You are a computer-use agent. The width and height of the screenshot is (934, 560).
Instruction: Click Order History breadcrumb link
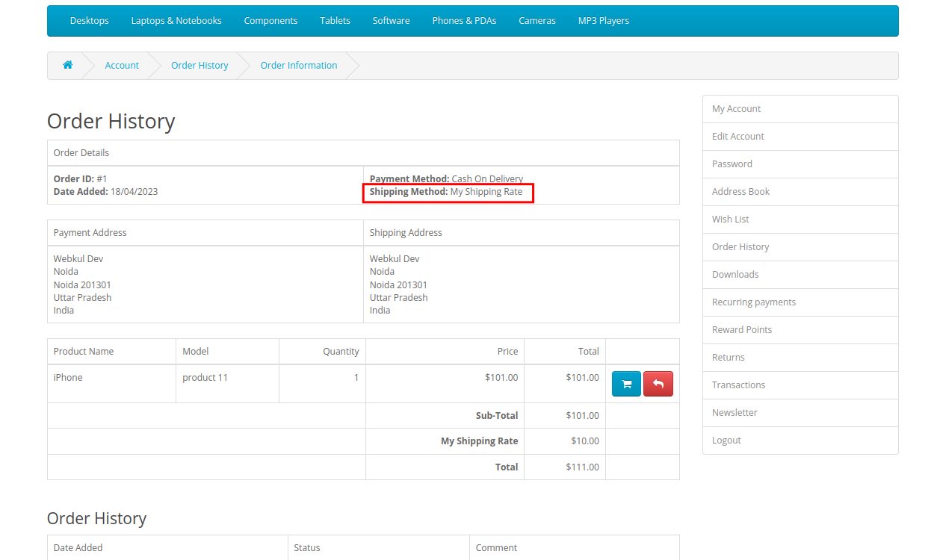coord(200,66)
